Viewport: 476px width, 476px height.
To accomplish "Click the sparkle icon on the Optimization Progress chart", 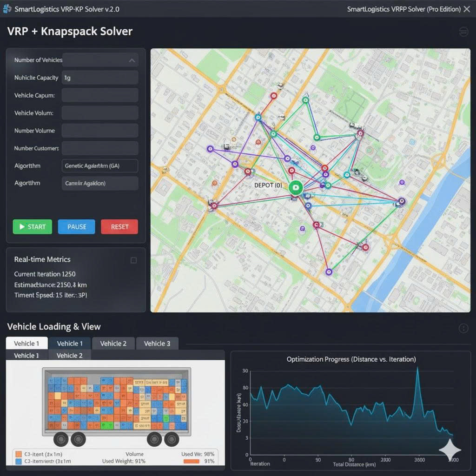I will coord(450,450).
